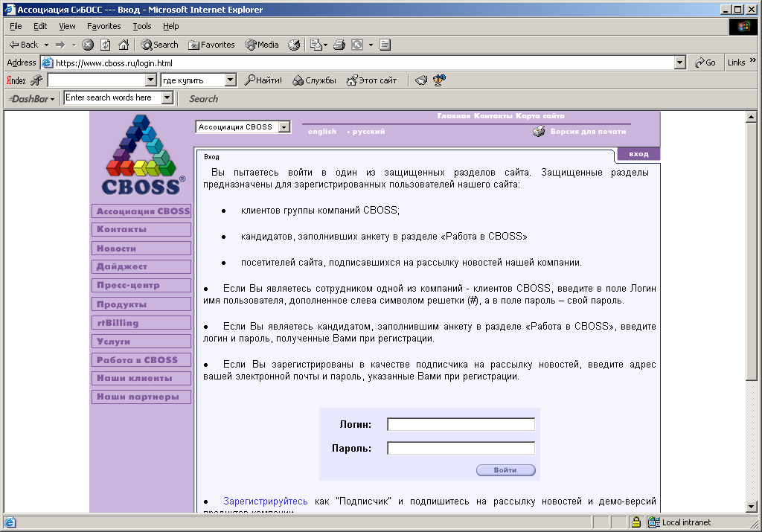The image size is (762, 532).
Task: Go to the home page icon
Action: pos(124,45)
